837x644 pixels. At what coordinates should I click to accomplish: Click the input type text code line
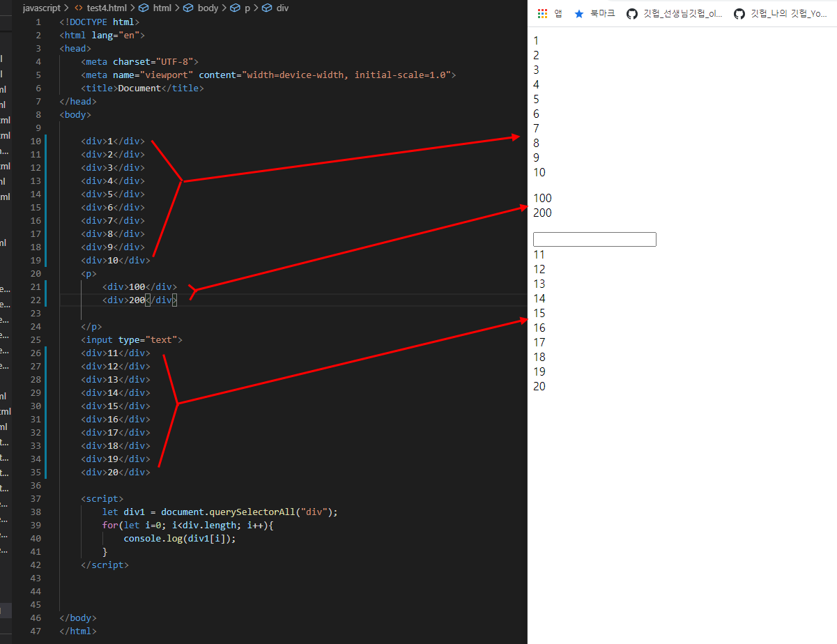132,339
